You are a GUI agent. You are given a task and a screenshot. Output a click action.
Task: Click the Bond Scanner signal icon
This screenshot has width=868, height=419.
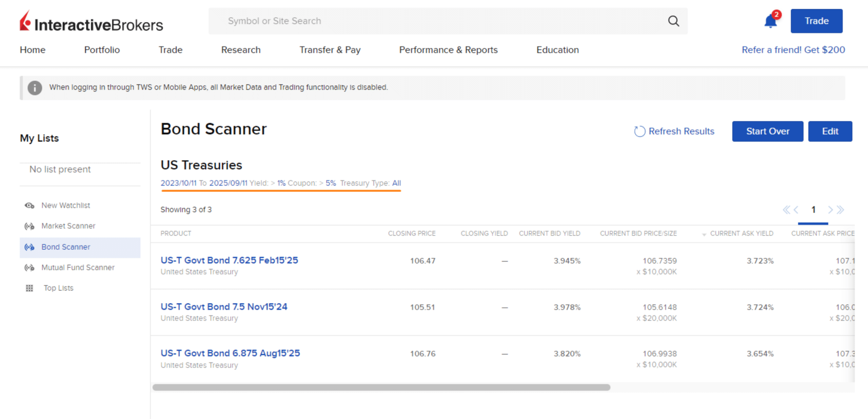pos(29,247)
